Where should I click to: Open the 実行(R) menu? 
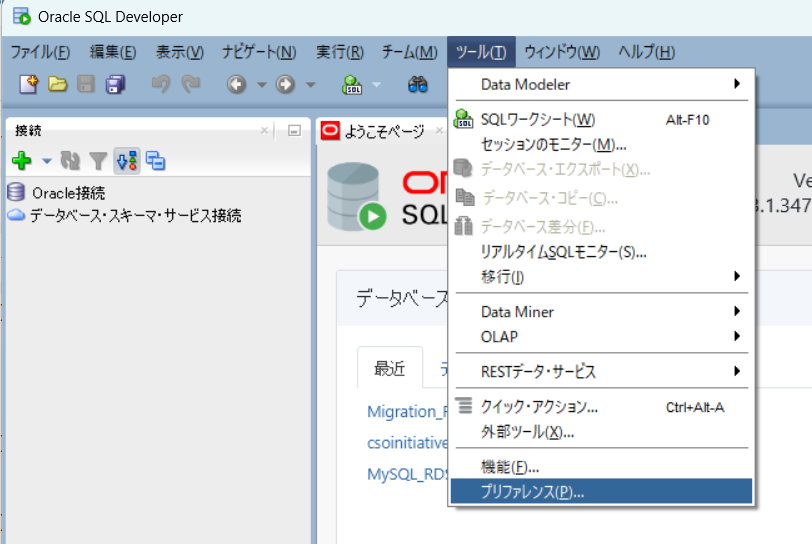click(340, 52)
